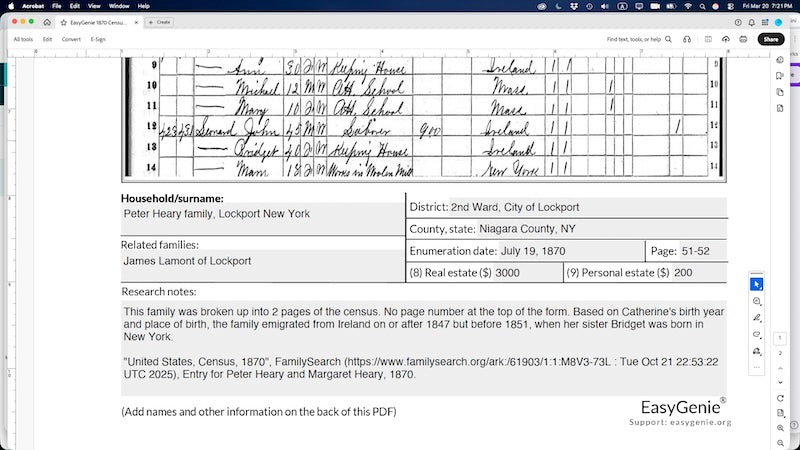Open the zoom/comment tool in quick toolbar
Screen dimensions: 800x450
[x=757, y=301]
